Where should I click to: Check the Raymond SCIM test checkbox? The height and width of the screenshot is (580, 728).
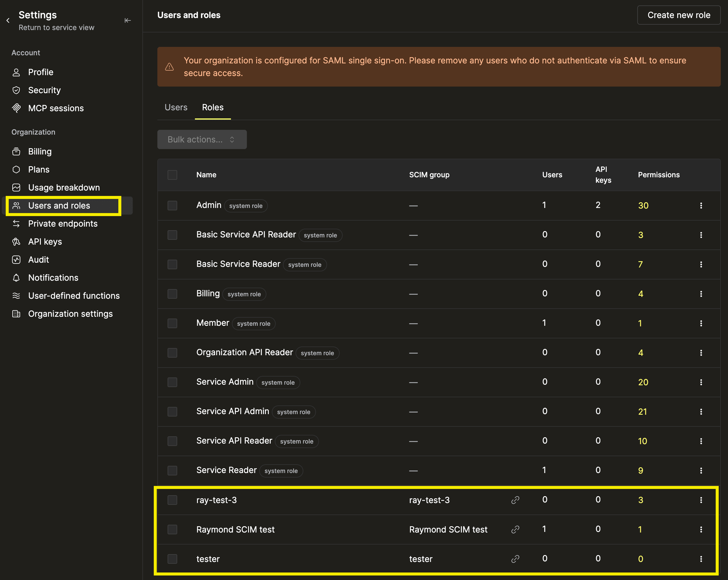click(x=173, y=529)
